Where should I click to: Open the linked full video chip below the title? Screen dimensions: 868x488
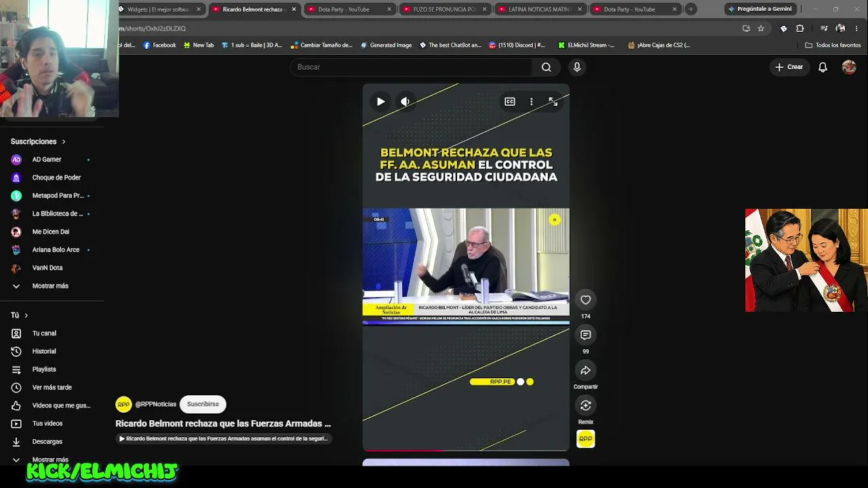click(x=224, y=439)
